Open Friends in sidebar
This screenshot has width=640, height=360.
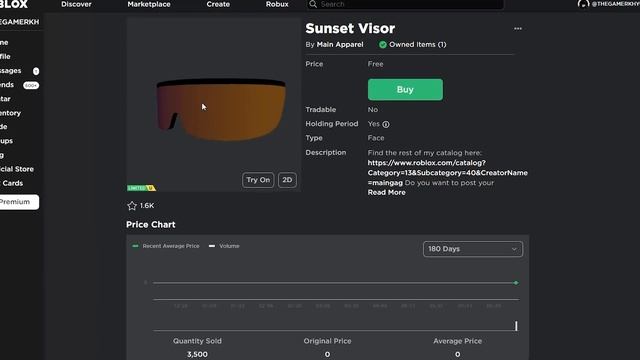[x=7, y=85]
